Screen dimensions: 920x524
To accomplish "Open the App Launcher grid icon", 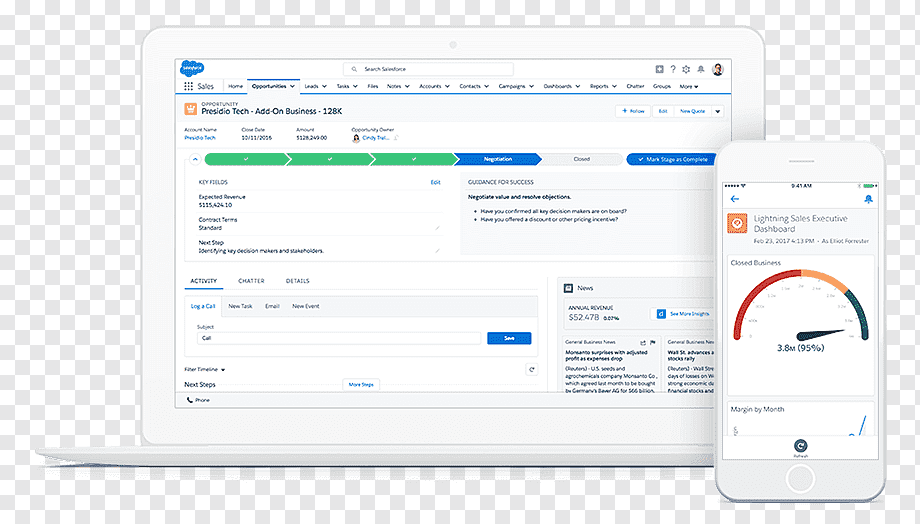I will tap(188, 86).
